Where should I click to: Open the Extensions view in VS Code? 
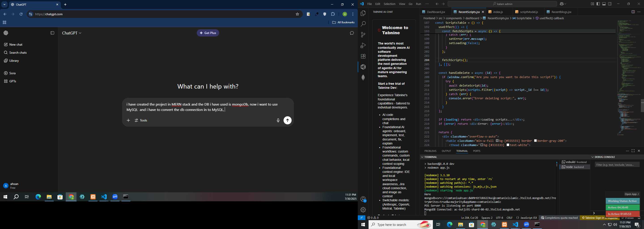pyautogui.click(x=363, y=56)
